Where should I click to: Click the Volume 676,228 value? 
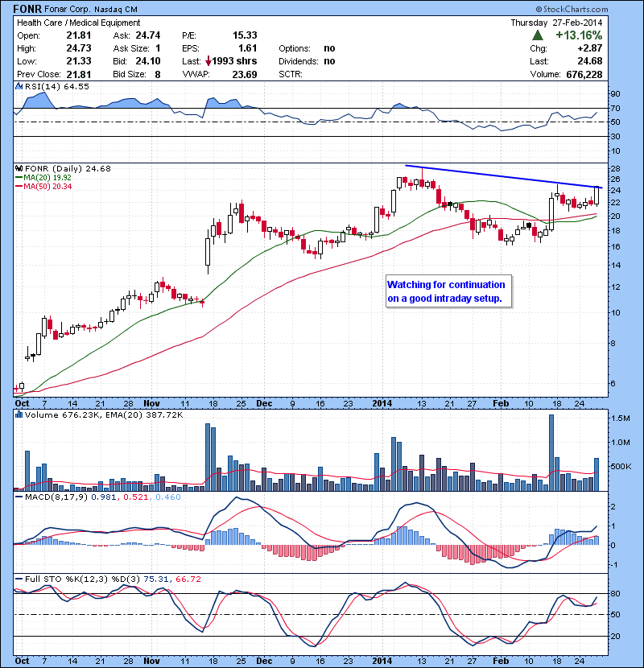pos(584,75)
